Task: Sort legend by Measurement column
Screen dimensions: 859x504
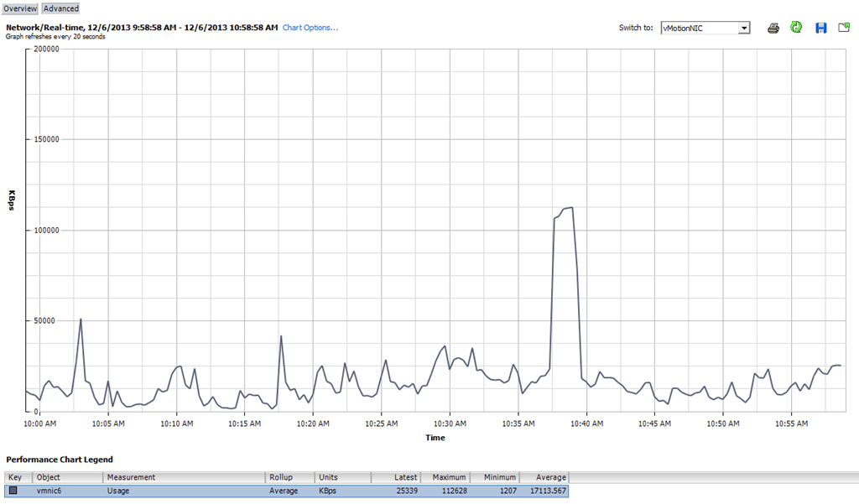Action: pos(184,477)
